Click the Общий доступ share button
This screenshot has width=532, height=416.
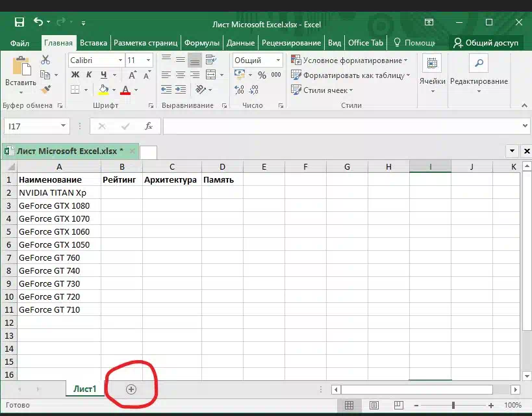486,43
